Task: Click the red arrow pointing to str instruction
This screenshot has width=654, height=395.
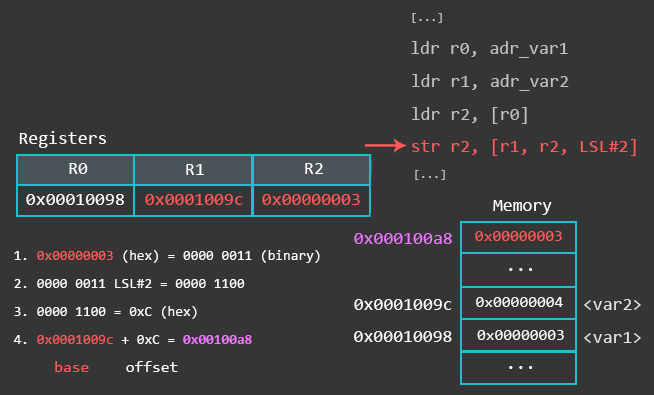Action: tap(385, 146)
